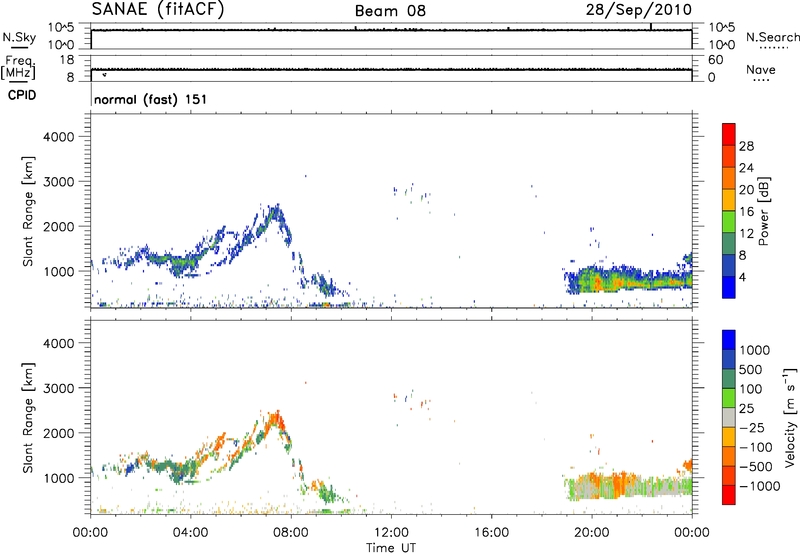This screenshot has height=554, width=800.
Task: Click the 25 label on Velocity colorbar
Action: [x=746, y=409]
